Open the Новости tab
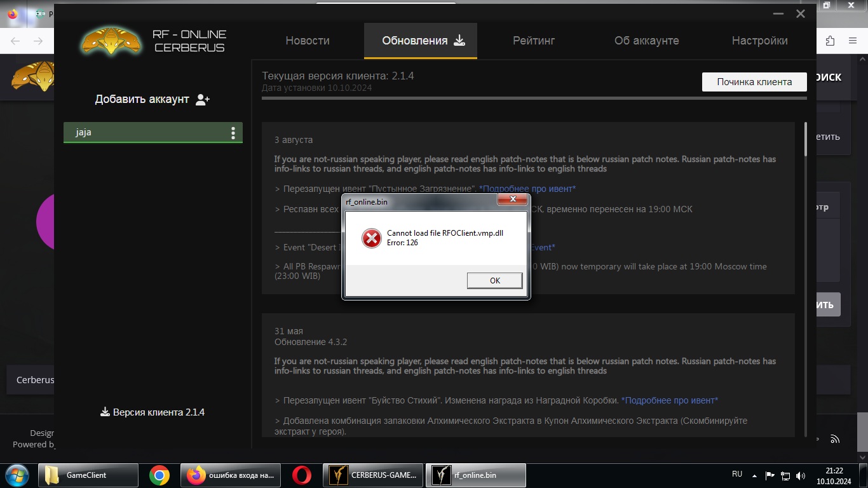Screen dimensions: 868x488 tap(308, 41)
